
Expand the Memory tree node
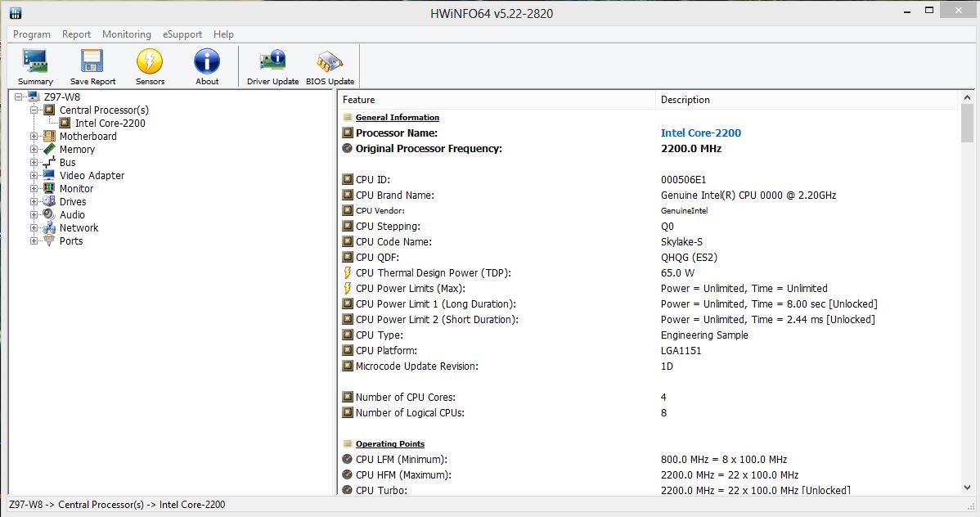pyautogui.click(x=34, y=150)
